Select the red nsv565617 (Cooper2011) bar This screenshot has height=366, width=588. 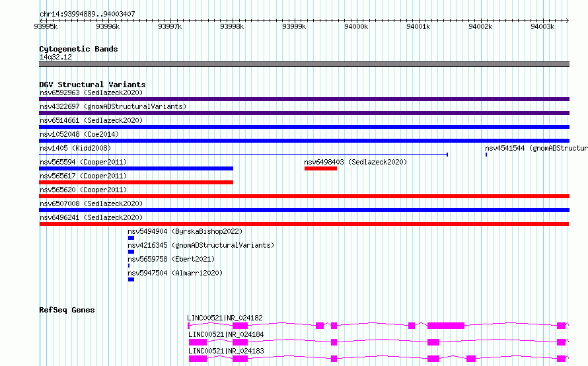coord(136,182)
